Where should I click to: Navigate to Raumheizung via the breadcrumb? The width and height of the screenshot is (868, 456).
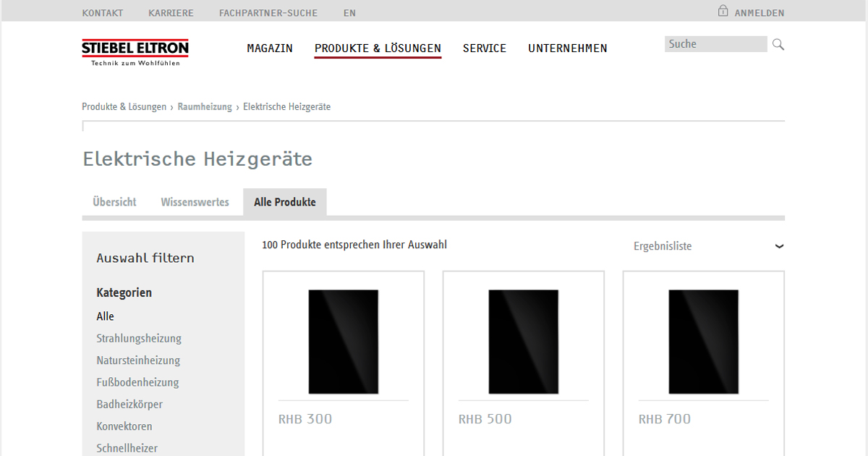pyautogui.click(x=205, y=106)
